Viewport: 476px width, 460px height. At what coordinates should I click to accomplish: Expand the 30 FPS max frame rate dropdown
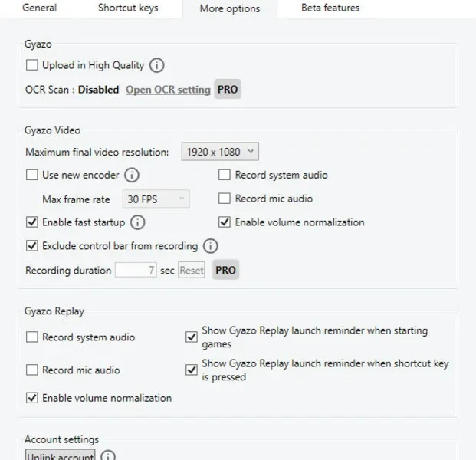click(156, 199)
